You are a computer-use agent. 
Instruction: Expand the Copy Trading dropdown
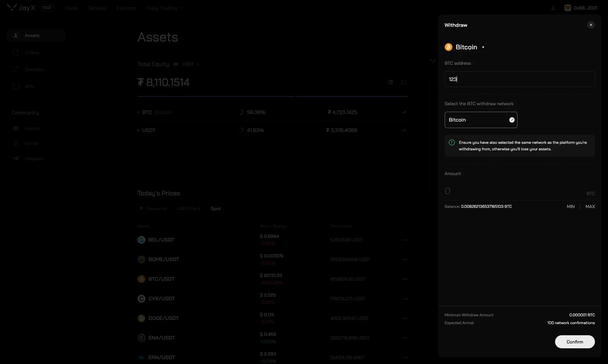(x=164, y=8)
